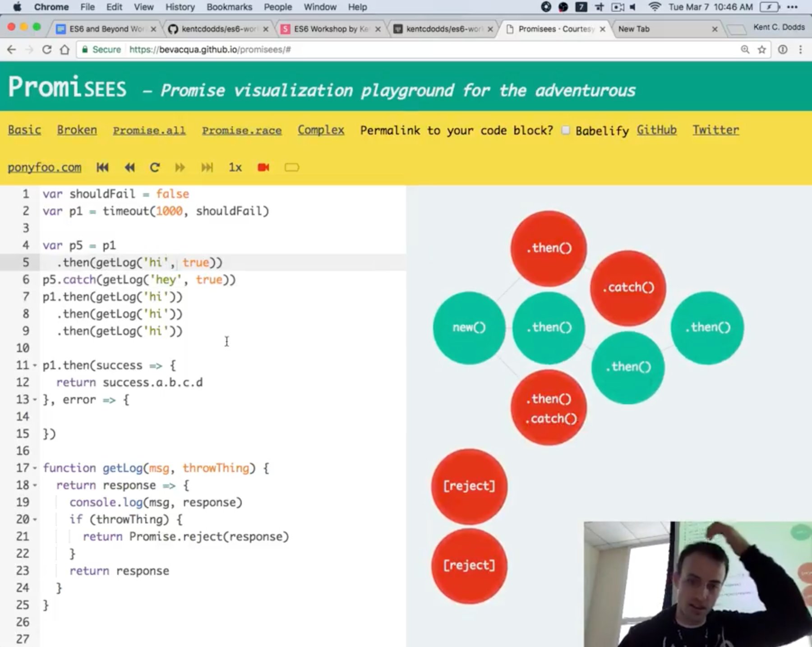Reload the current page
Viewport: 812px width, 647px height.
(x=46, y=50)
